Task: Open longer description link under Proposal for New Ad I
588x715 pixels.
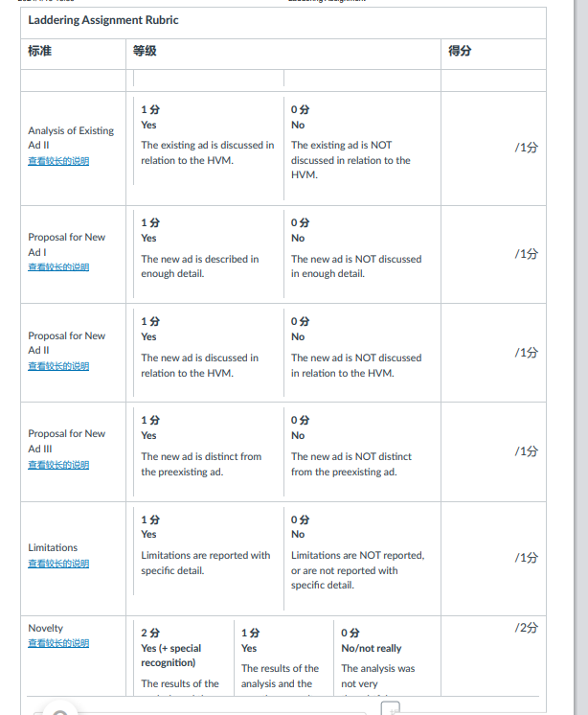Action: pyautogui.click(x=58, y=266)
